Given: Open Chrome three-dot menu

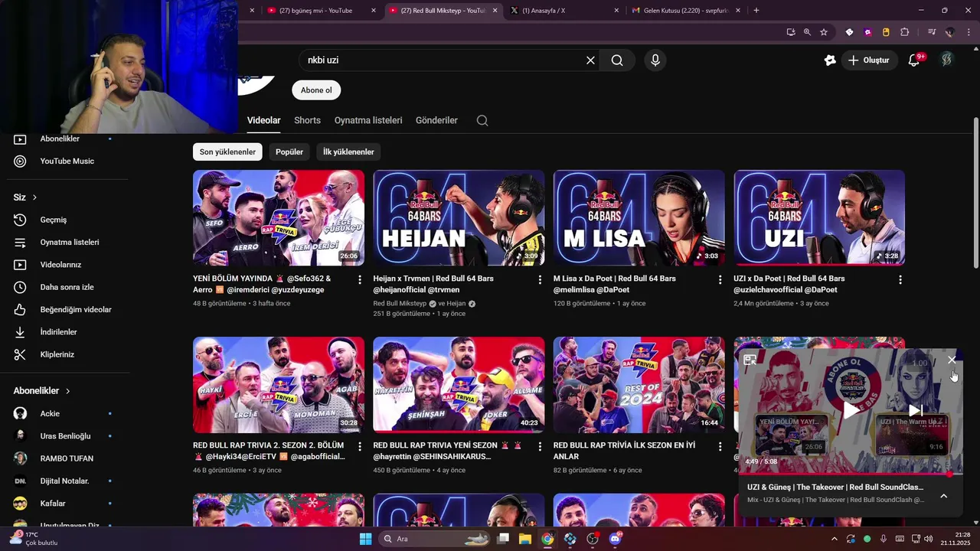Looking at the screenshot, I should click(969, 32).
